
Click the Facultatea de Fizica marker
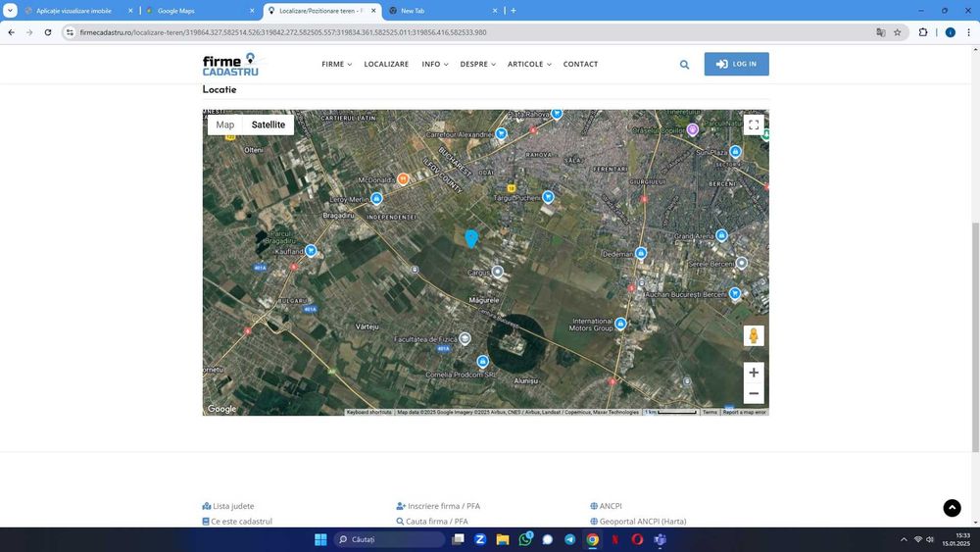tap(465, 339)
